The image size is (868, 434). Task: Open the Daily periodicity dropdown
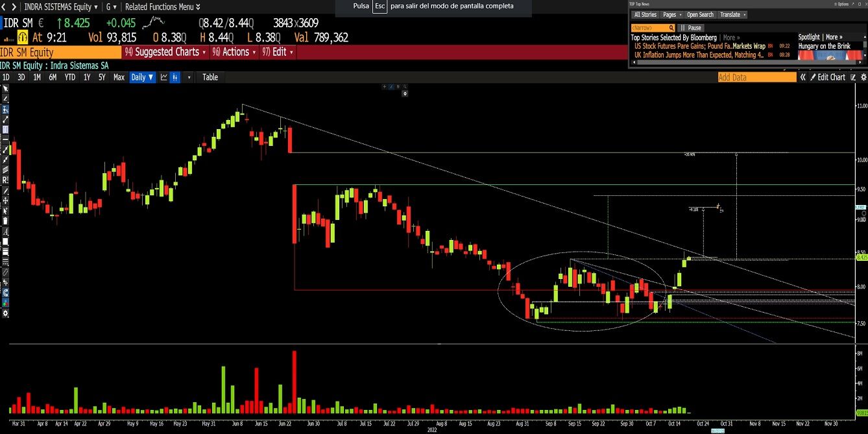coord(143,77)
